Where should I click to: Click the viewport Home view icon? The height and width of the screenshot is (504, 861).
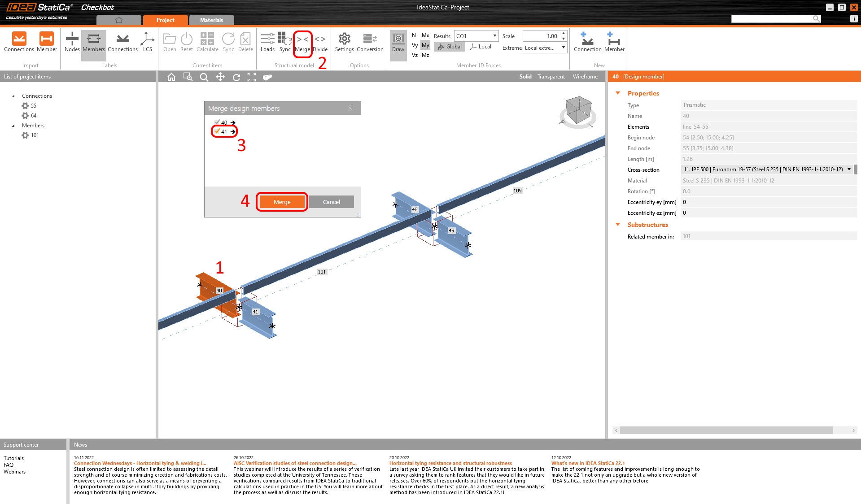(x=171, y=77)
